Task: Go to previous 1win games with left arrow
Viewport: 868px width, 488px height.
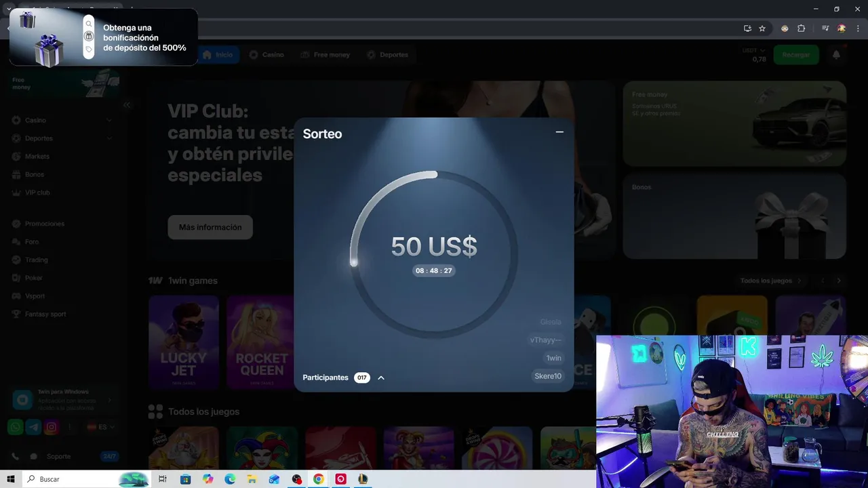Action: tap(823, 281)
